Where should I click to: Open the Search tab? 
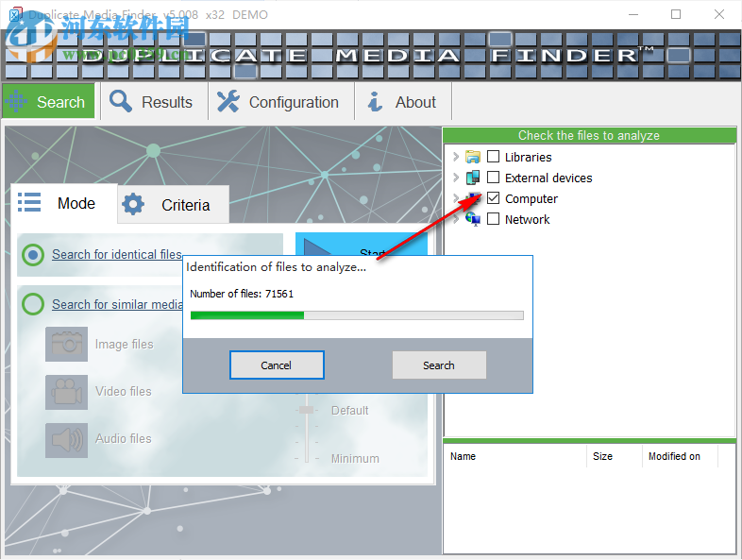pyautogui.click(x=49, y=101)
